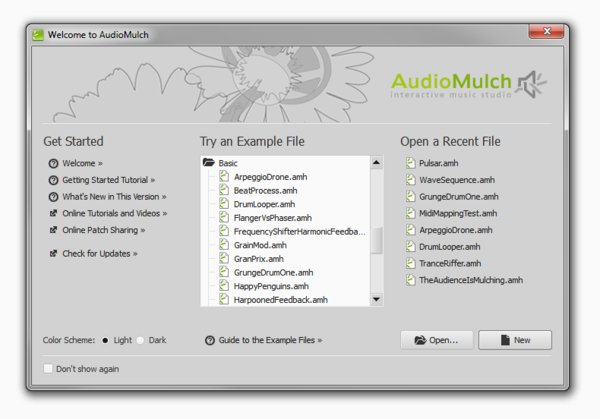Select GranPrix.amh example file
Viewport: 600px width, 419px height.
[258, 259]
